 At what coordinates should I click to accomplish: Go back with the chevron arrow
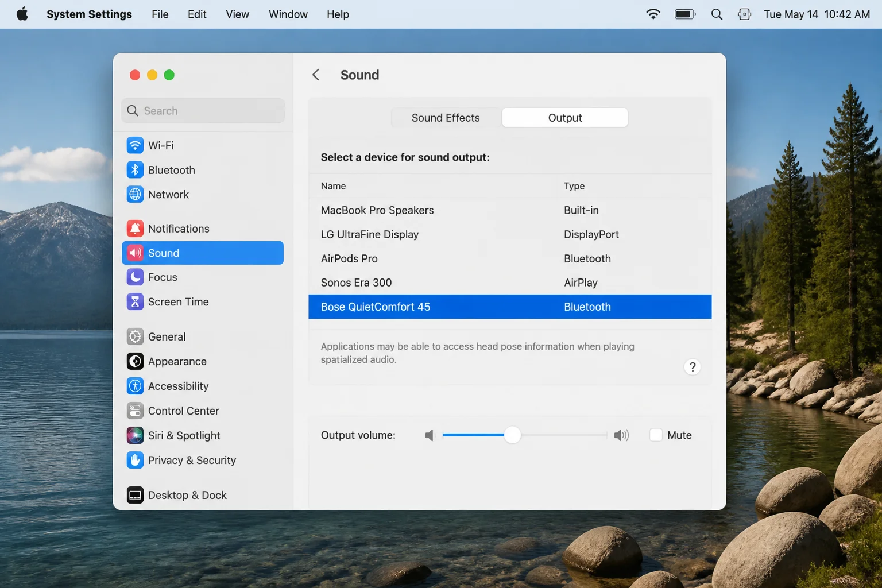click(316, 75)
